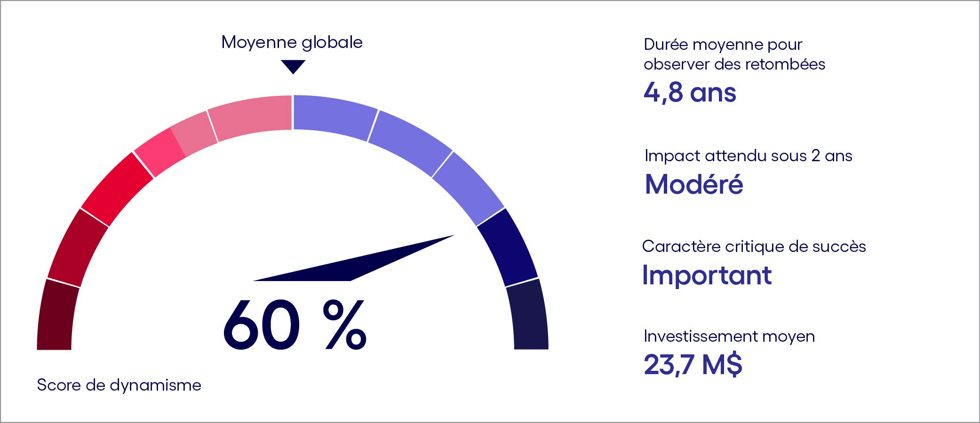
Task: Click Impact attendu sous 2 ans label
Action: click(749, 156)
